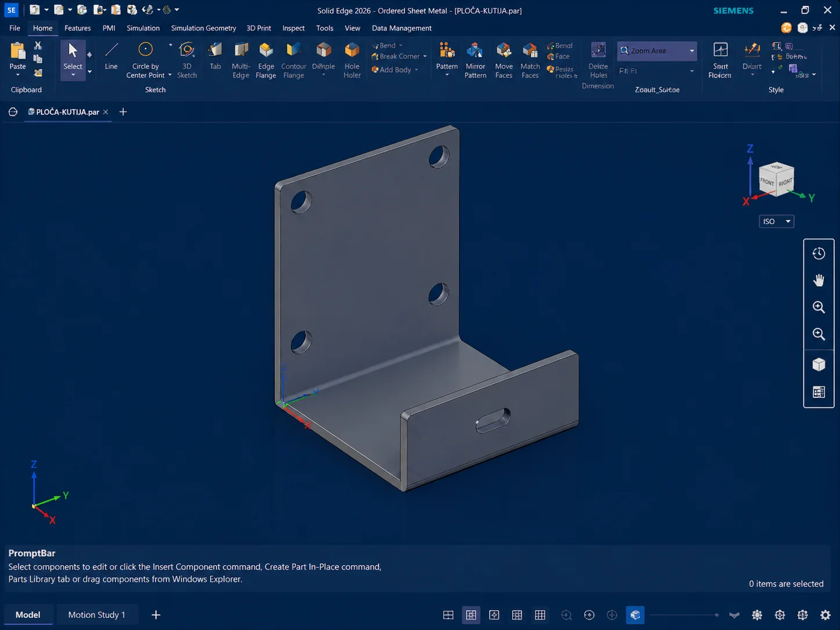Image resolution: width=840 pixels, height=630 pixels.
Task: Click the Face button
Action: (x=558, y=56)
